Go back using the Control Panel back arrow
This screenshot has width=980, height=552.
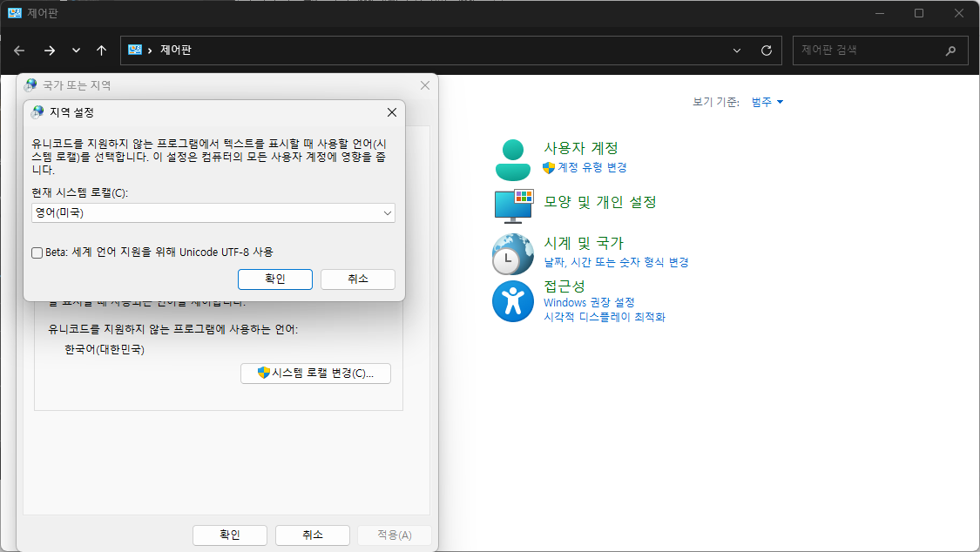(19, 50)
